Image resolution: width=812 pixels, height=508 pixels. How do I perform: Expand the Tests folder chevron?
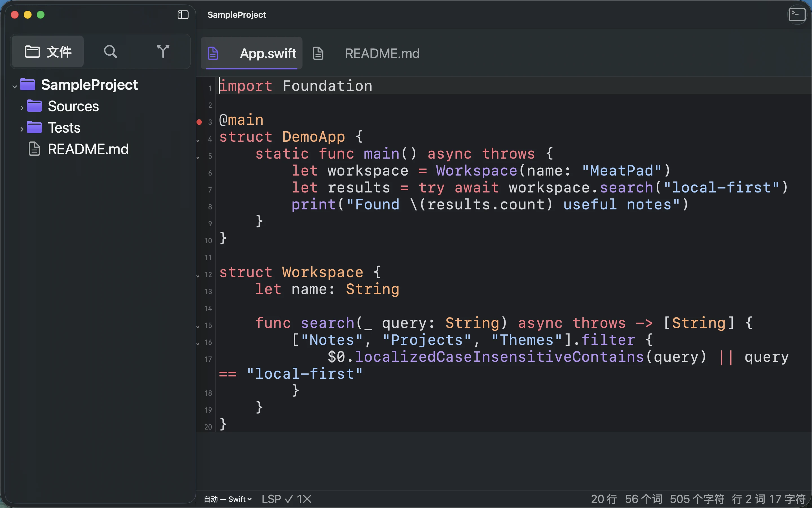(22, 129)
